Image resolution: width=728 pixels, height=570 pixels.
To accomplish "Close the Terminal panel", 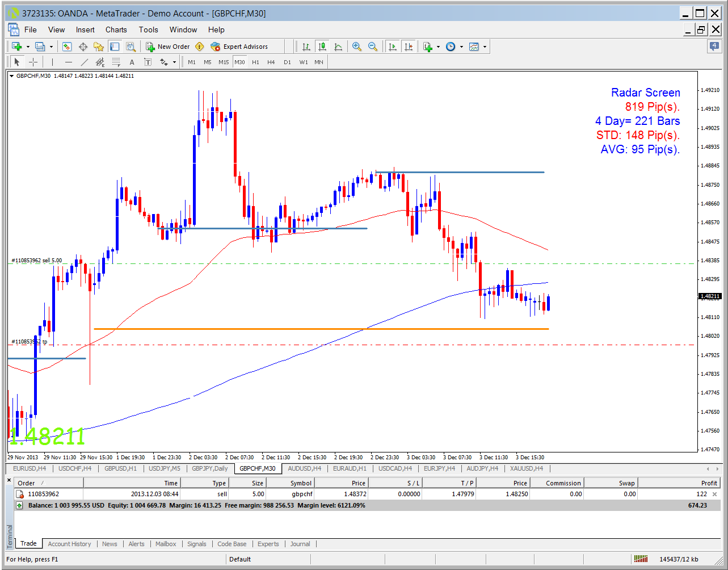I will (9, 481).
